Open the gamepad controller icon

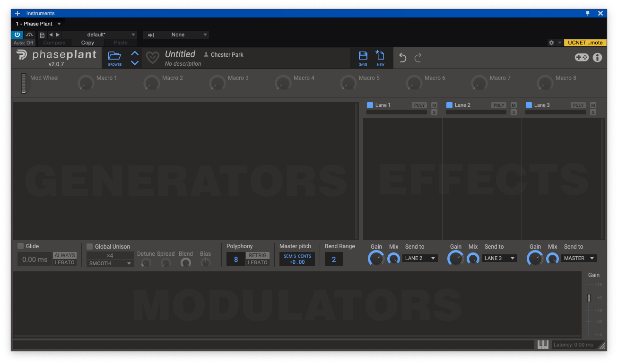pyautogui.click(x=582, y=57)
